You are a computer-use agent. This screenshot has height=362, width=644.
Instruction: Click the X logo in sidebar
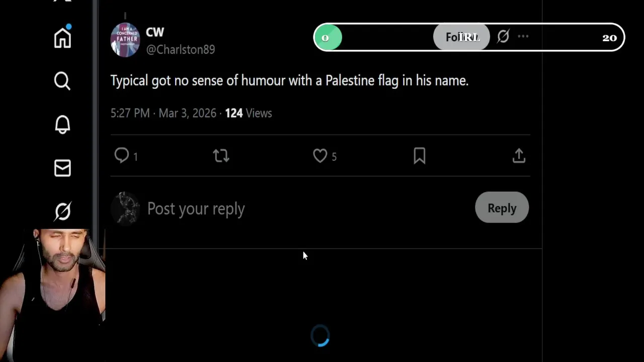62,2
